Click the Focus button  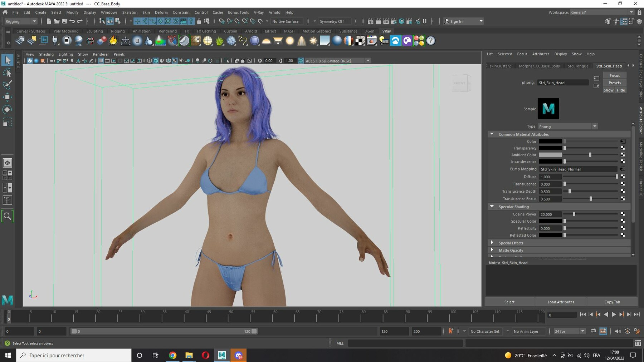point(615,75)
